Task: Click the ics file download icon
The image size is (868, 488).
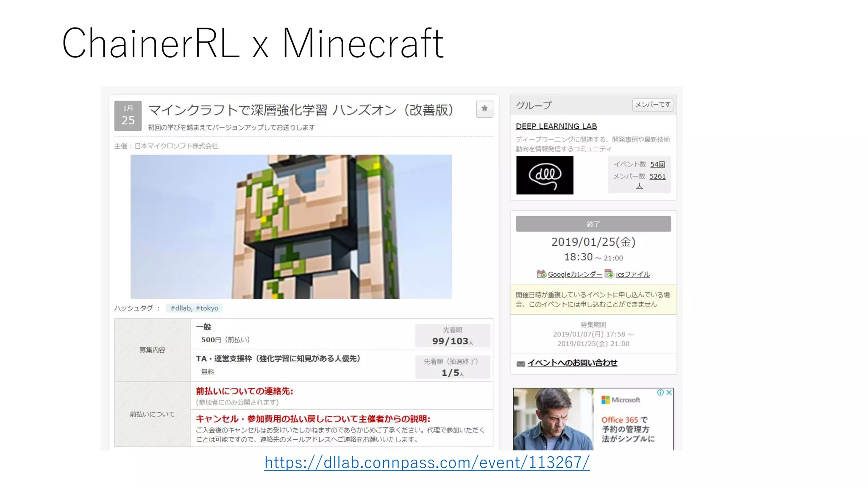Action: pos(609,274)
